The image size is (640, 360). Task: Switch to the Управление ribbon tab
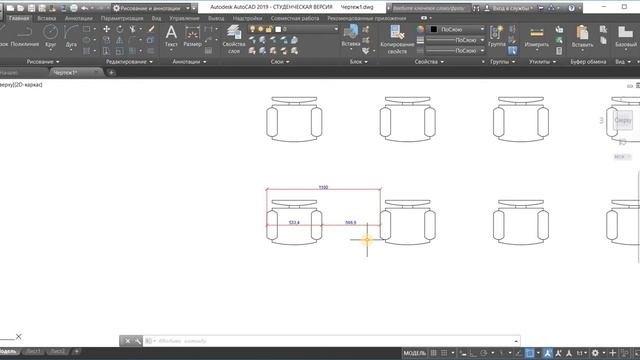[x=184, y=18]
